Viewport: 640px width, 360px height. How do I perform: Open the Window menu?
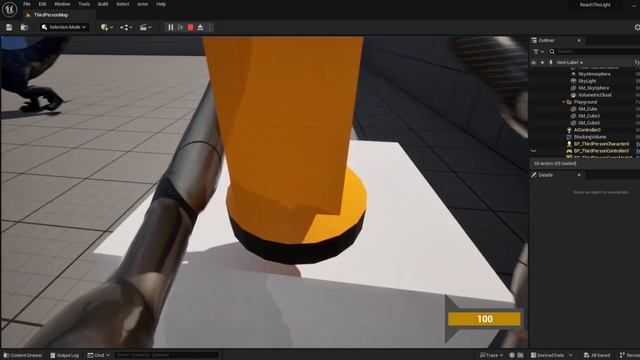(x=62, y=4)
